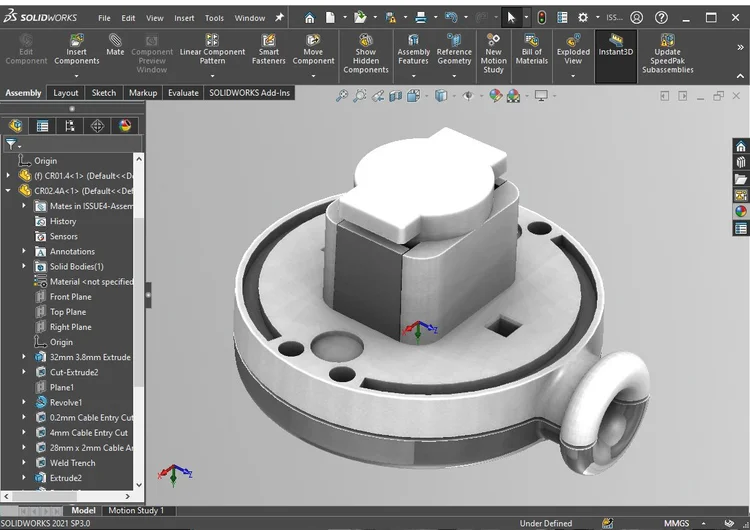Open Reference Geometry tool

454,50
